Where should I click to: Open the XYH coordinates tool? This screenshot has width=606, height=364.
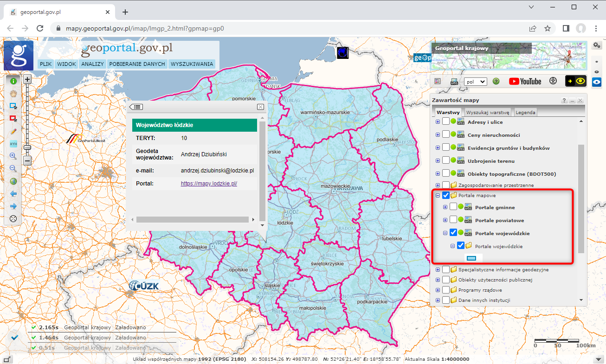point(13,144)
